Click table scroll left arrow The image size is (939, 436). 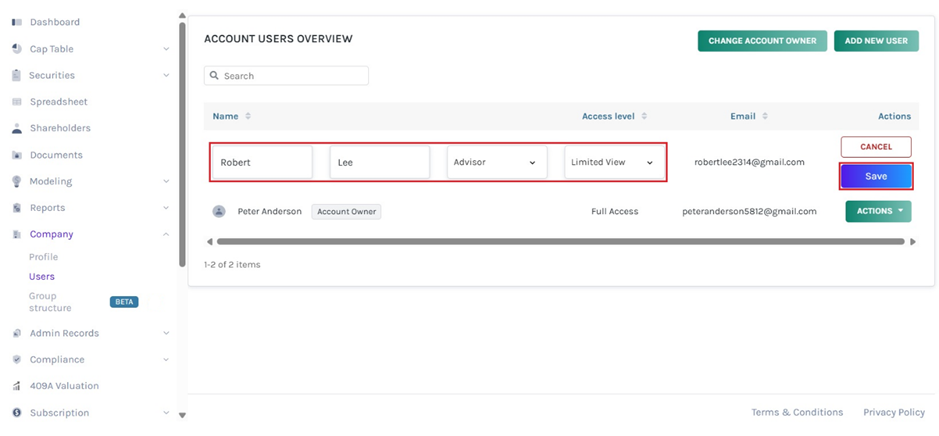point(209,242)
